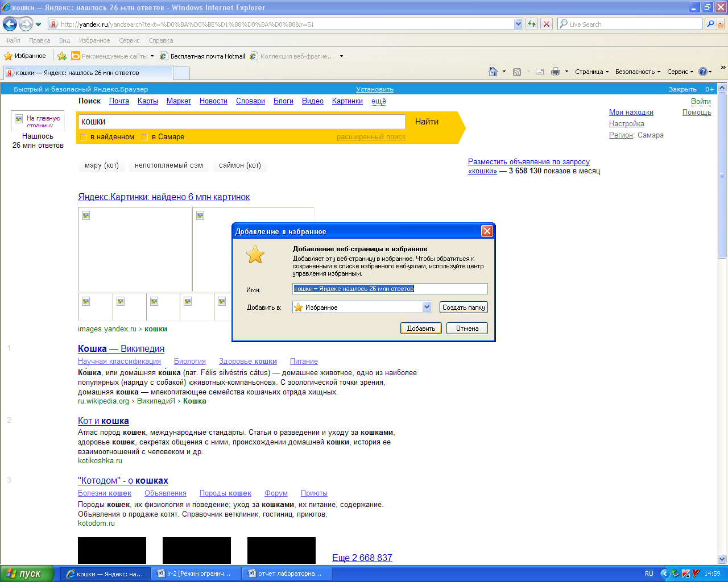Click the Установить link in Yandex banner
The image size is (728, 582).
[375, 89]
